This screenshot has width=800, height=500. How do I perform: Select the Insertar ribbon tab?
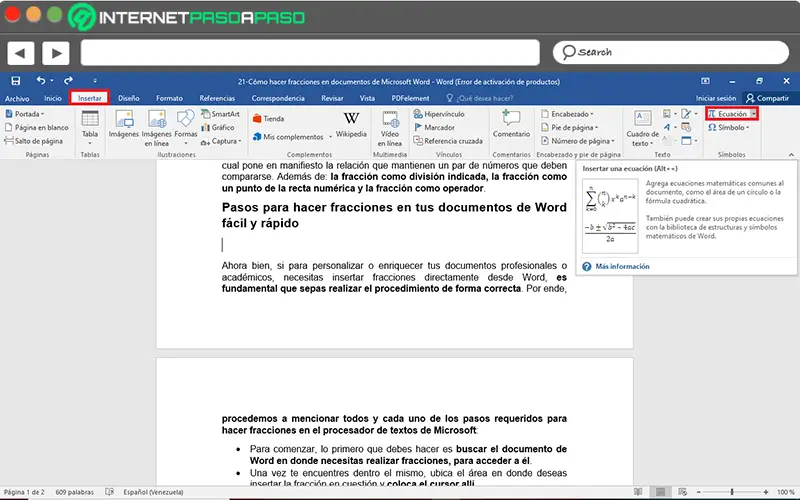pos(89,98)
